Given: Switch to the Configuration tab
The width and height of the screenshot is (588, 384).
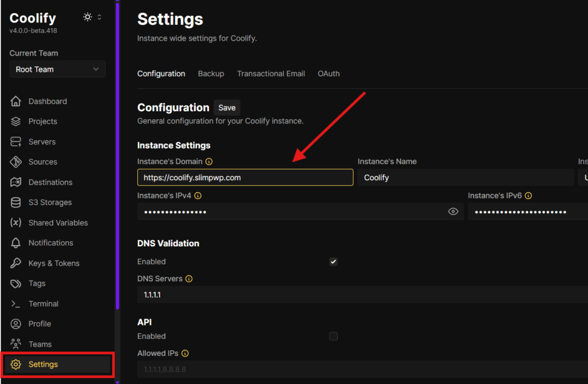Looking at the screenshot, I should [161, 74].
